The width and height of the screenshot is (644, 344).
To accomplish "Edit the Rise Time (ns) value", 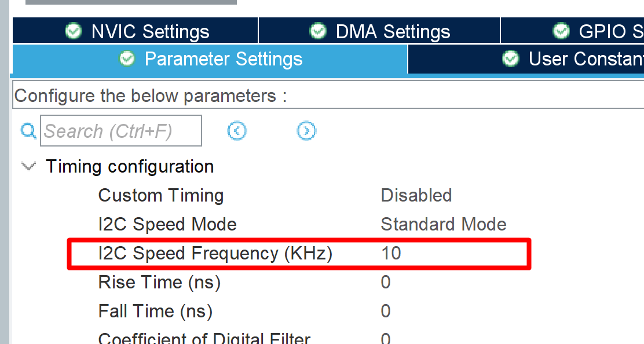I will (386, 282).
